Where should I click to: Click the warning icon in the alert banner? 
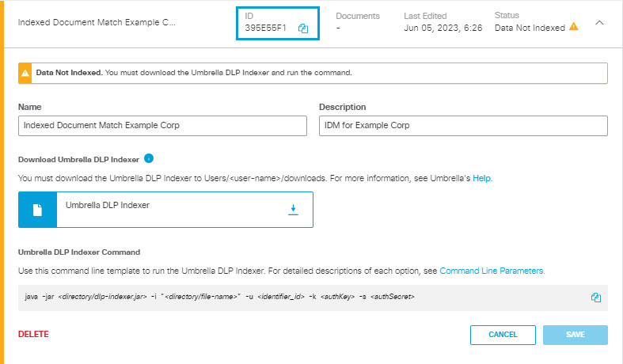click(x=25, y=73)
